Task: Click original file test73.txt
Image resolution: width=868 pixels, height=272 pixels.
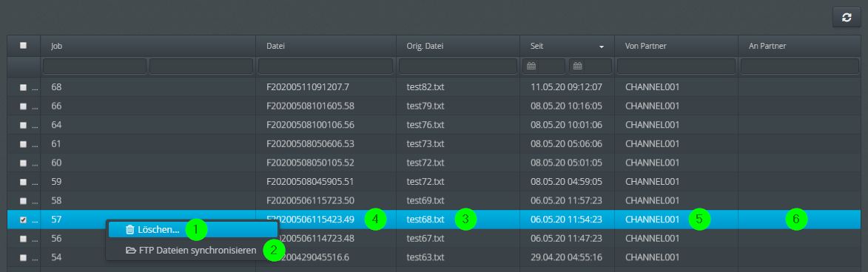Action: pos(425,144)
